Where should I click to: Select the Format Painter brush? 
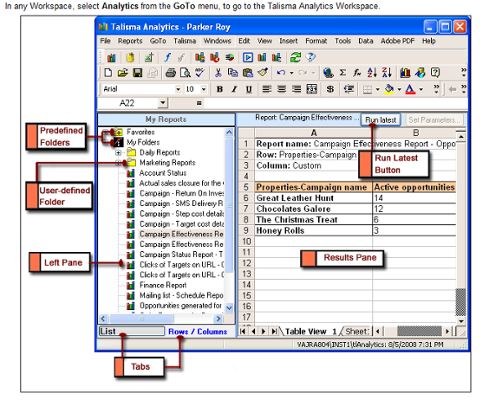point(263,73)
